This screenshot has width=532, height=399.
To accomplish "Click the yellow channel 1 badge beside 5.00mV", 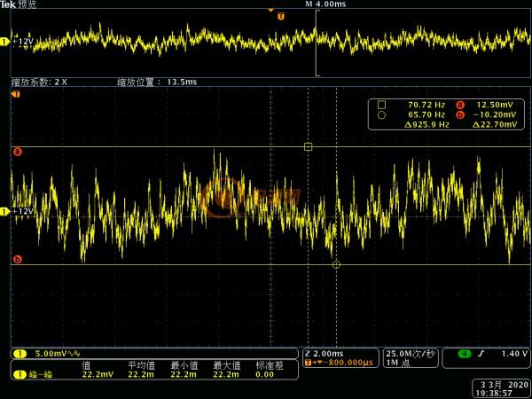I will [x=20, y=354].
